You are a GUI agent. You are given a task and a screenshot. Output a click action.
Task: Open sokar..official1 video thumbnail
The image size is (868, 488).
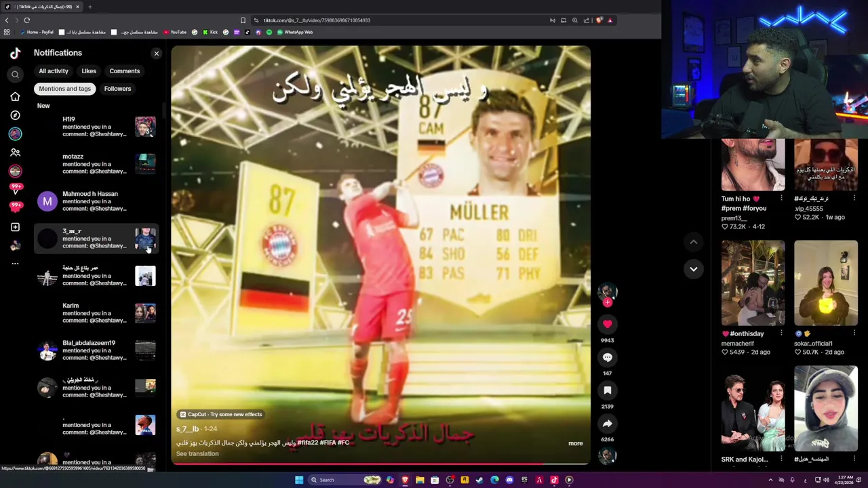[826, 283]
